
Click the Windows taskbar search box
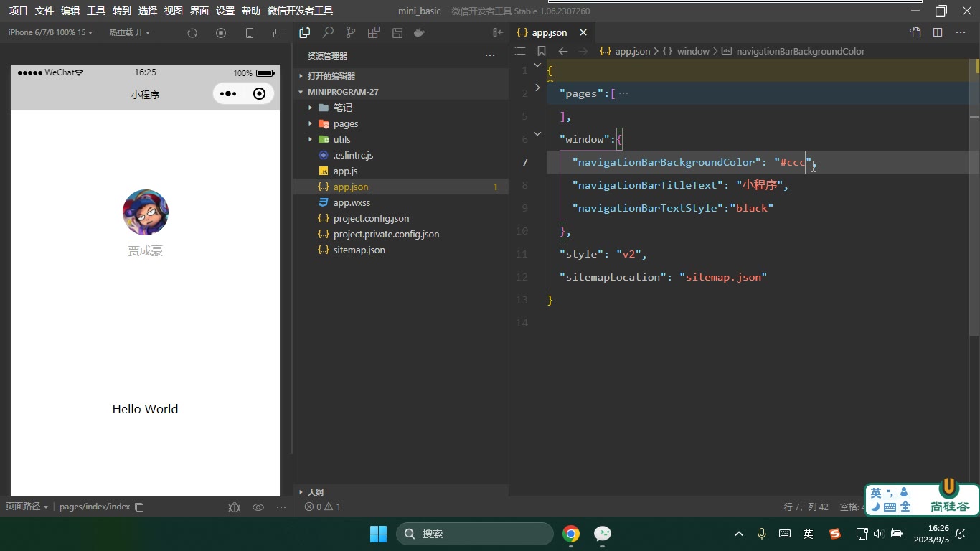[475, 534]
